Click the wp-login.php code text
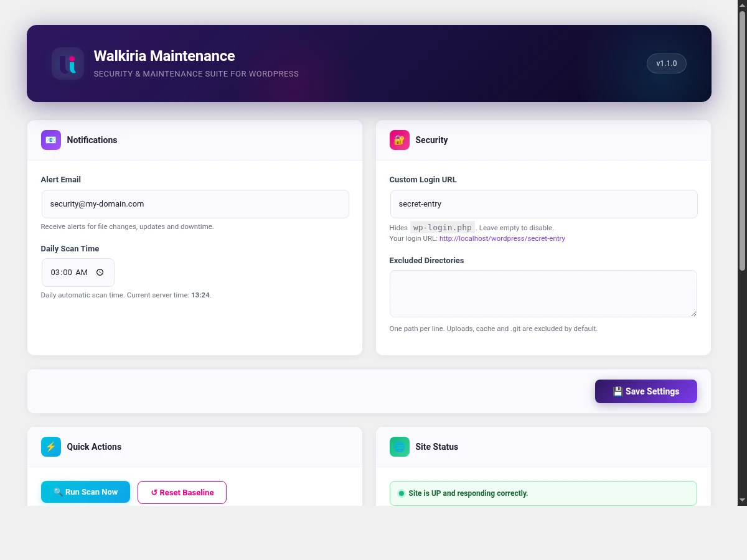Viewport: 747px width, 560px height. pyautogui.click(x=443, y=227)
